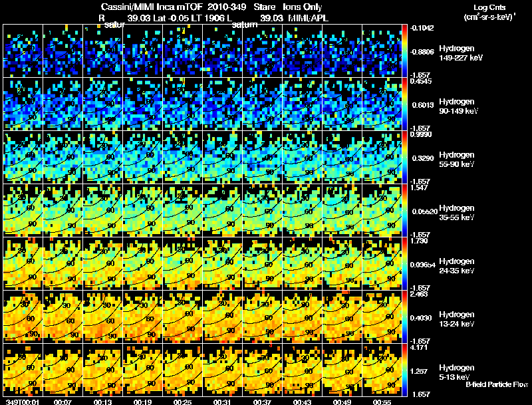Open the 55-90 keV panel at 00:31
The image size is (532, 405).
click(222, 157)
